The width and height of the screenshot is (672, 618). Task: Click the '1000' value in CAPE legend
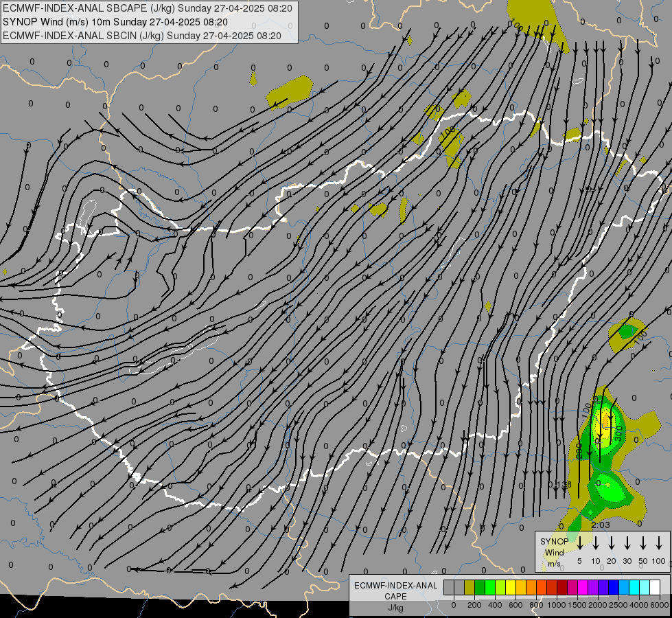[556, 605]
